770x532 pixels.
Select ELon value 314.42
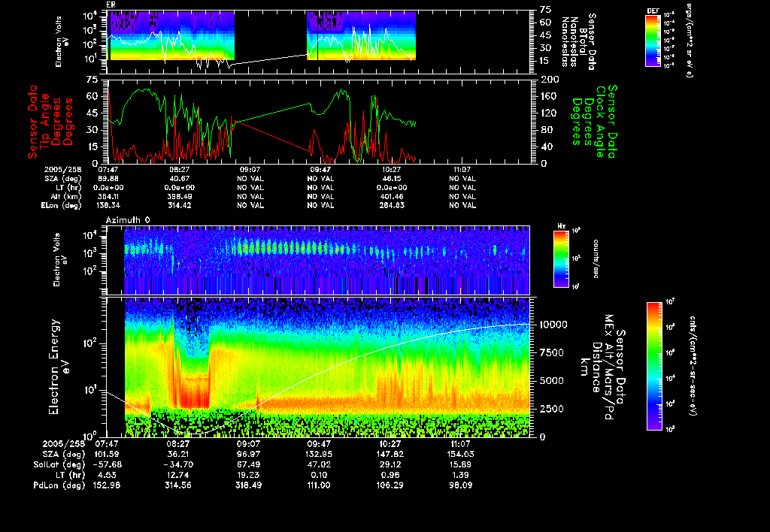tap(179, 206)
